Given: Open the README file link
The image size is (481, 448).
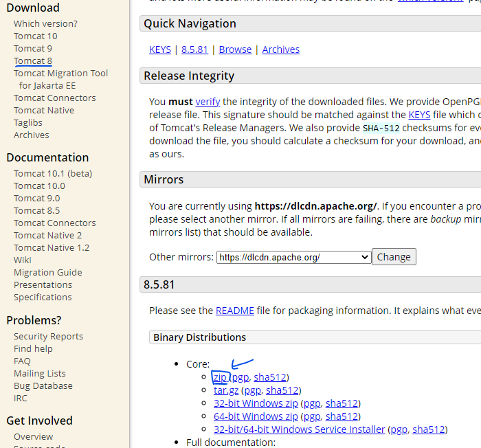Looking at the screenshot, I should (235, 311).
